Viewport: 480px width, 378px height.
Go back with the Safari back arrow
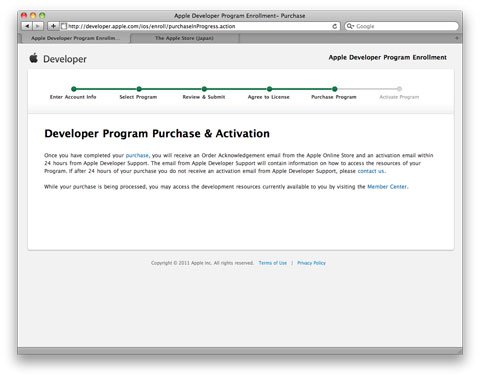(27, 26)
